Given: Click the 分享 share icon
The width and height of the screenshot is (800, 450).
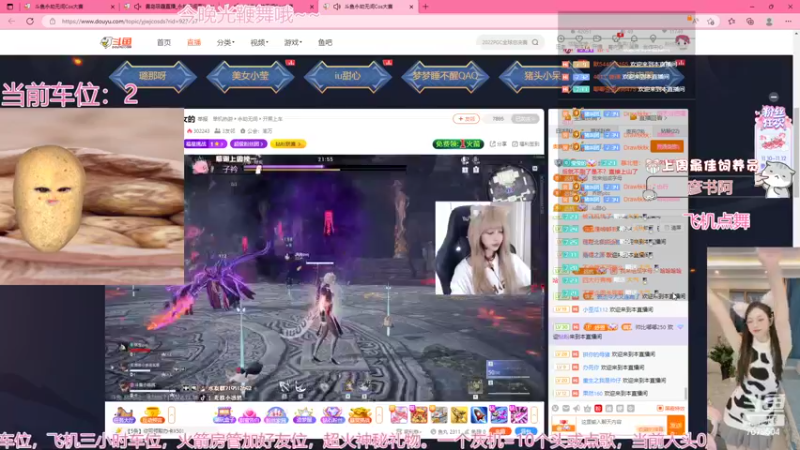Looking at the screenshot, I should tap(498, 144).
